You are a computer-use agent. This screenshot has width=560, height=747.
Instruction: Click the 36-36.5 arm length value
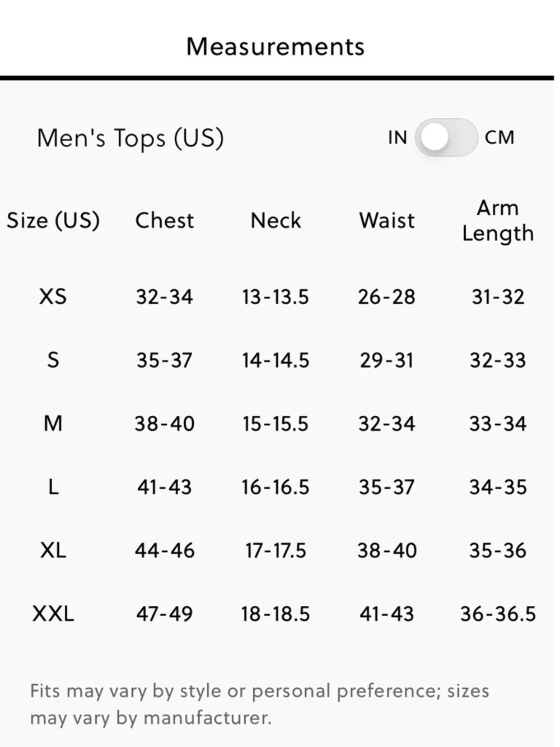[498, 614]
